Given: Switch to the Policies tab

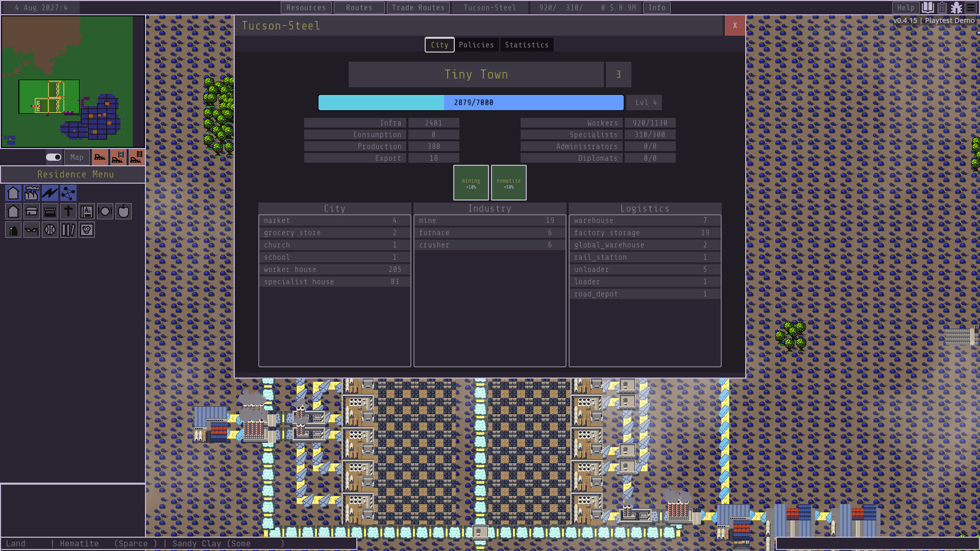Looking at the screenshot, I should coord(476,45).
